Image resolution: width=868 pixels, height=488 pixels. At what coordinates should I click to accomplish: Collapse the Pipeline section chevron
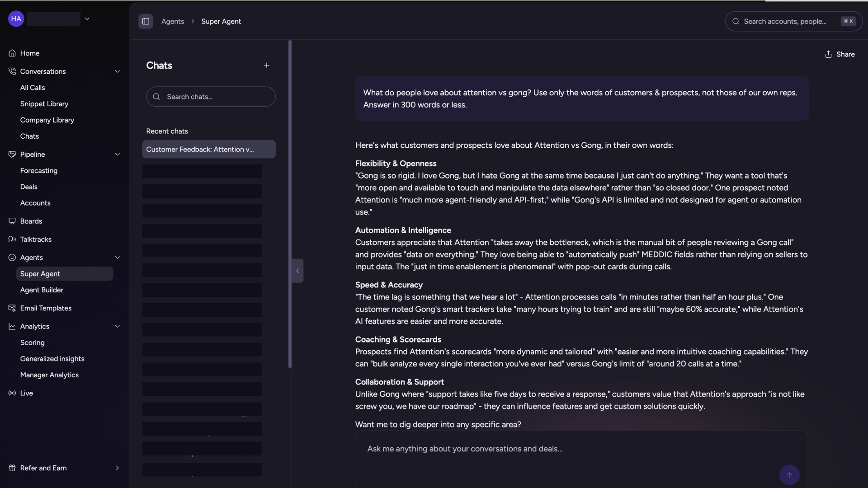click(x=118, y=155)
